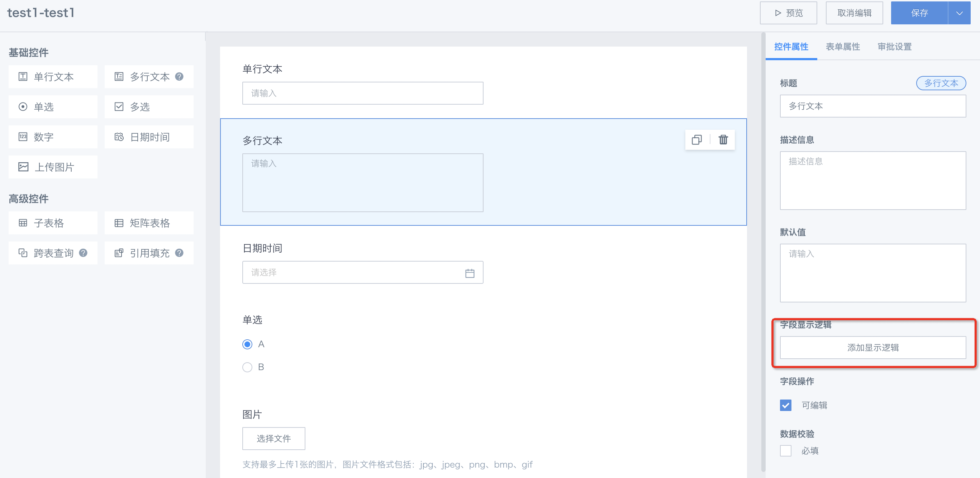Click the 单行文本 请输入 input on canvas
Image resolution: width=980 pixels, height=478 pixels.
pyautogui.click(x=362, y=93)
